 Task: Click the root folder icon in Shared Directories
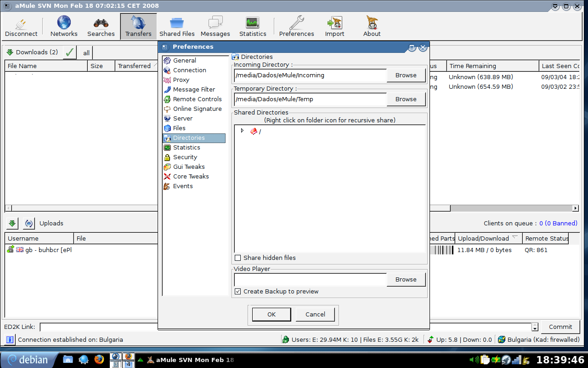point(254,131)
